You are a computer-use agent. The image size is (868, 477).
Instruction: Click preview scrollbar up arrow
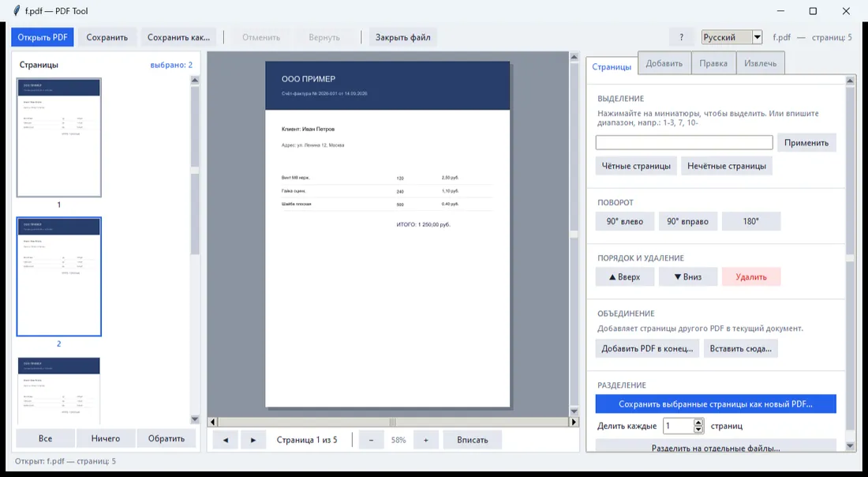tap(574, 57)
